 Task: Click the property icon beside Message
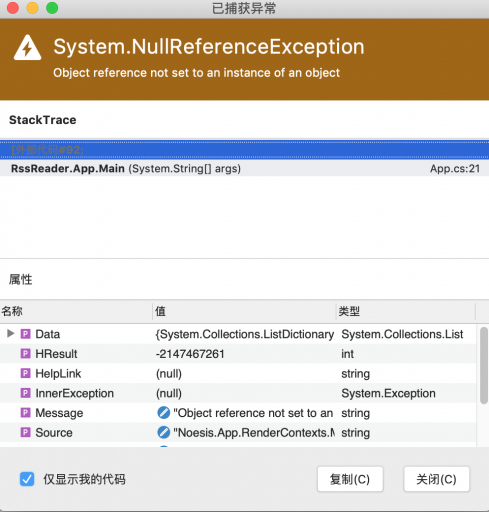pos(26,413)
